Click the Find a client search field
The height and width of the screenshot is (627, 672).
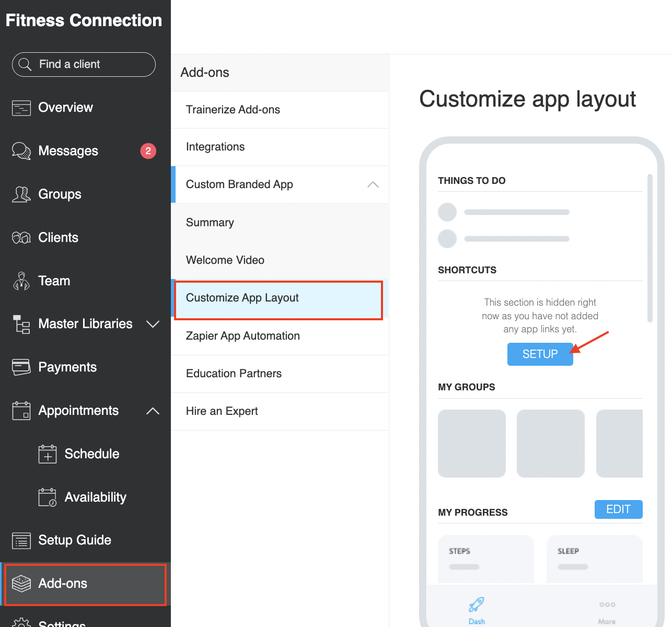click(x=84, y=64)
